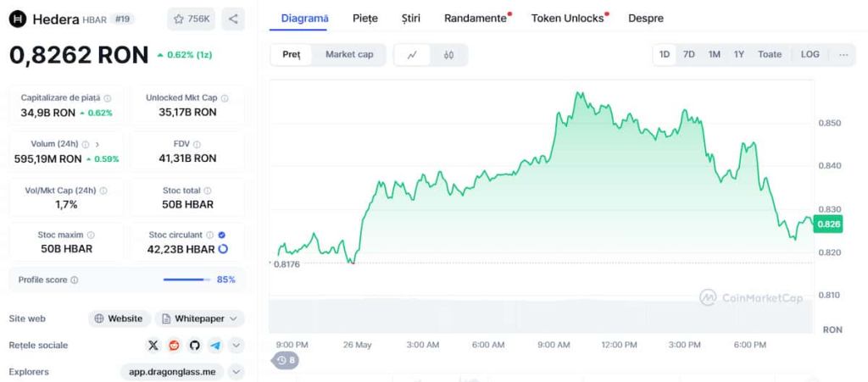Open the Website link
This screenshot has height=382, width=868.
[x=119, y=318]
